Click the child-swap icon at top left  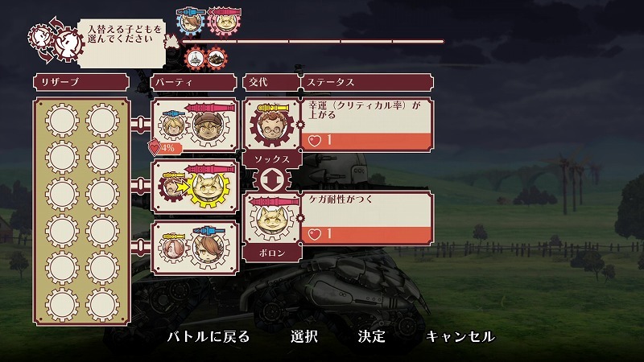56,40
